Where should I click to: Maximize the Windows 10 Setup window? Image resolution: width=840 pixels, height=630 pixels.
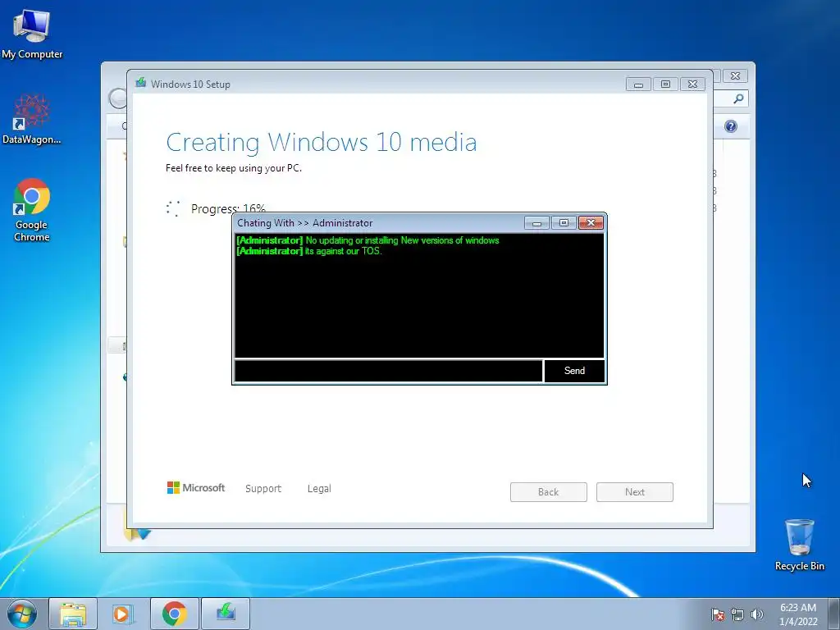coord(665,84)
